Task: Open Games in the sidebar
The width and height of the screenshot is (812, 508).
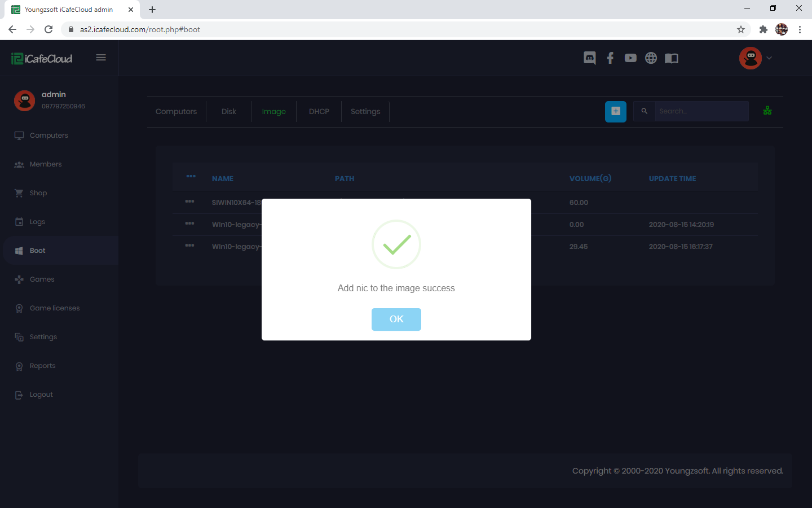Action: click(x=42, y=279)
